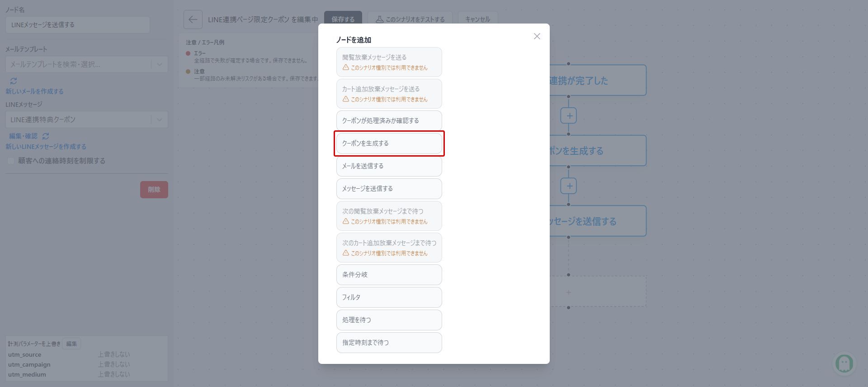The image size is (868, 387).
Task: Click the utm_source row value
Action: tap(114, 354)
